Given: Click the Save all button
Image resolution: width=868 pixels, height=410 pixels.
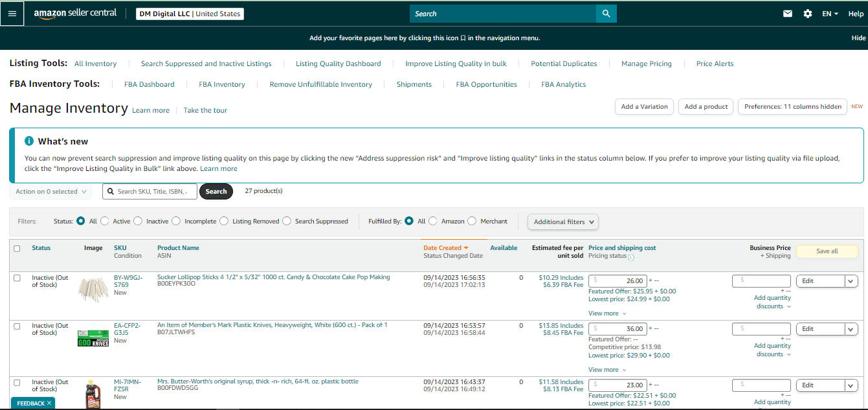Looking at the screenshot, I should pos(827,251).
